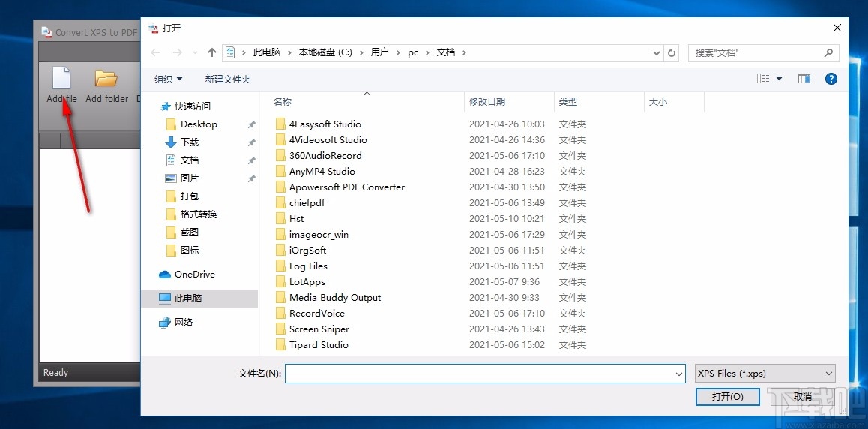Expand the chevron after 本地磁盘 (C:) in path
This screenshot has width=868, height=429.
coord(361,52)
